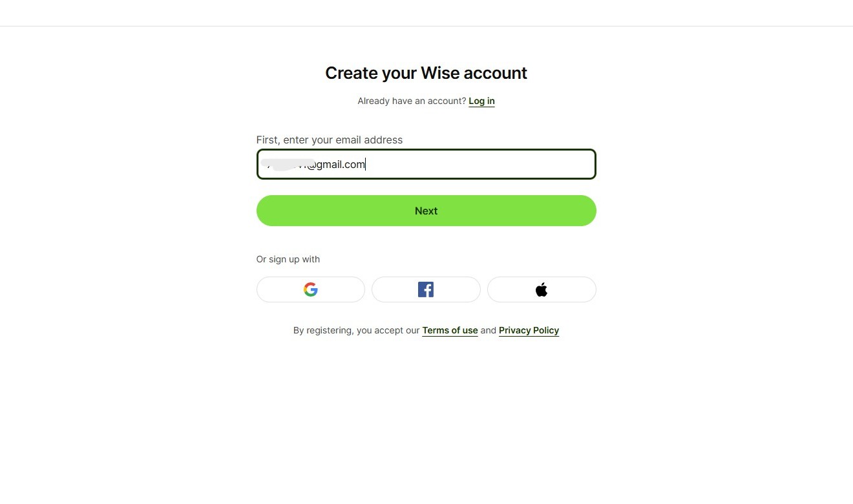Open the Terms of use link
Image resolution: width=853 pixels, height=504 pixels.
coord(450,330)
